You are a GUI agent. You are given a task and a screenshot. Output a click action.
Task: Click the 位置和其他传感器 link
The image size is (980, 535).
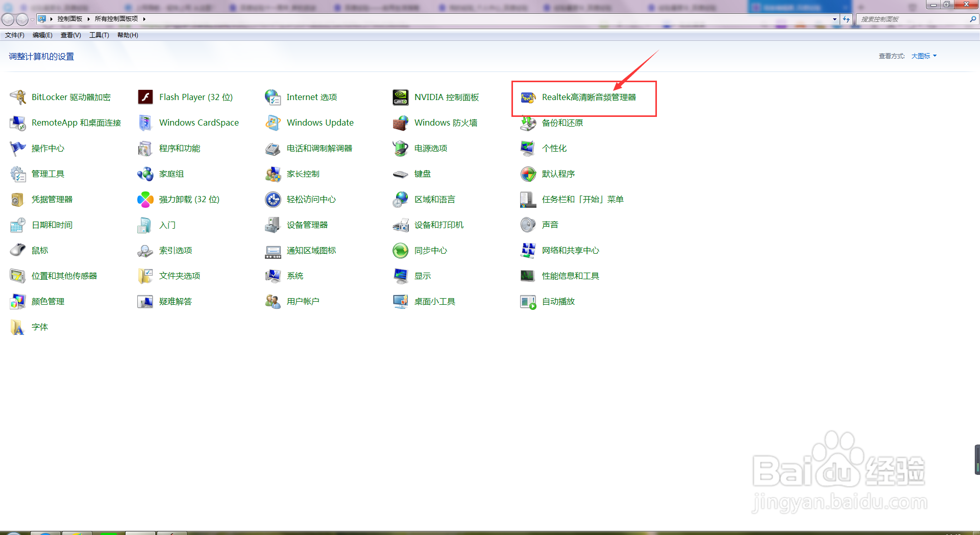click(64, 276)
